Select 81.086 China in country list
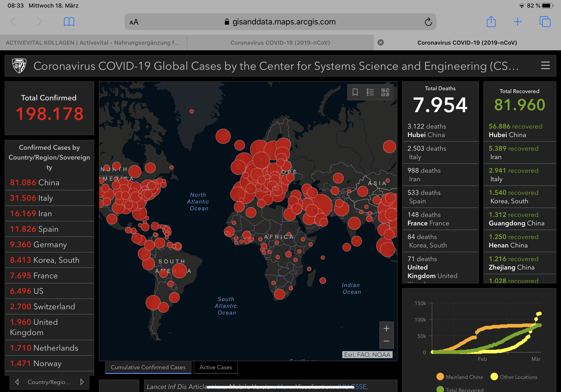Screen dimensions: 561x392 click(x=49, y=182)
